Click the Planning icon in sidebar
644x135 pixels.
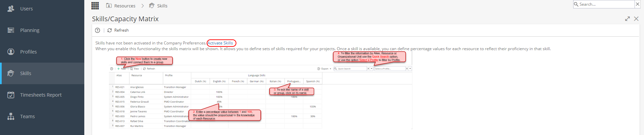click(x=11, y=30)
